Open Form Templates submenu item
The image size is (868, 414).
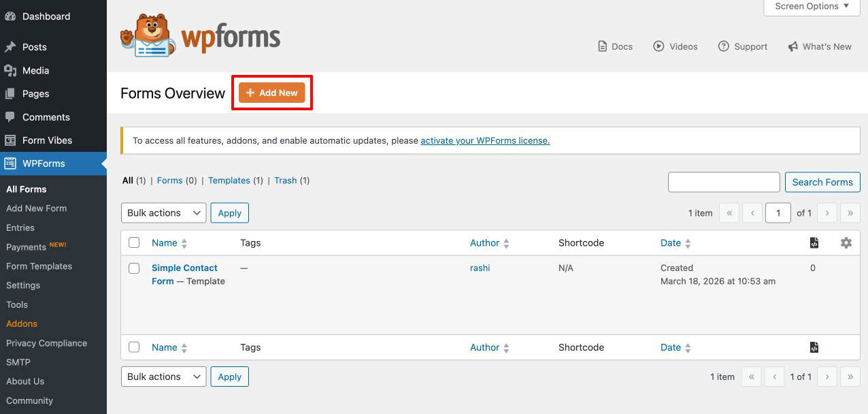(39, 266)
